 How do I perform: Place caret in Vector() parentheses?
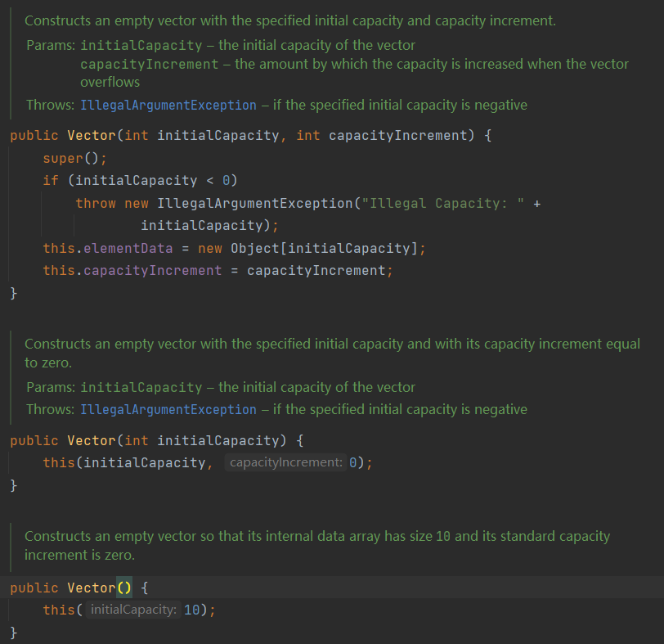tap(124, 588)
